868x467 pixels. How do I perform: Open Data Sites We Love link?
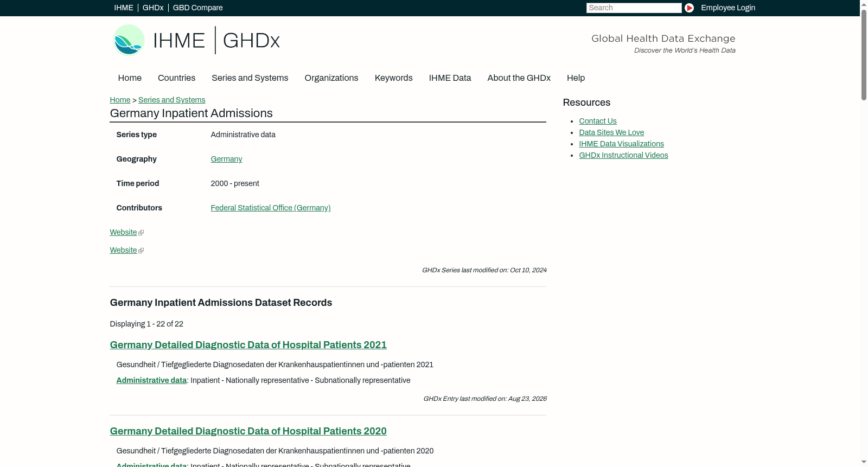pyautogui.click(x=611, y=132)
